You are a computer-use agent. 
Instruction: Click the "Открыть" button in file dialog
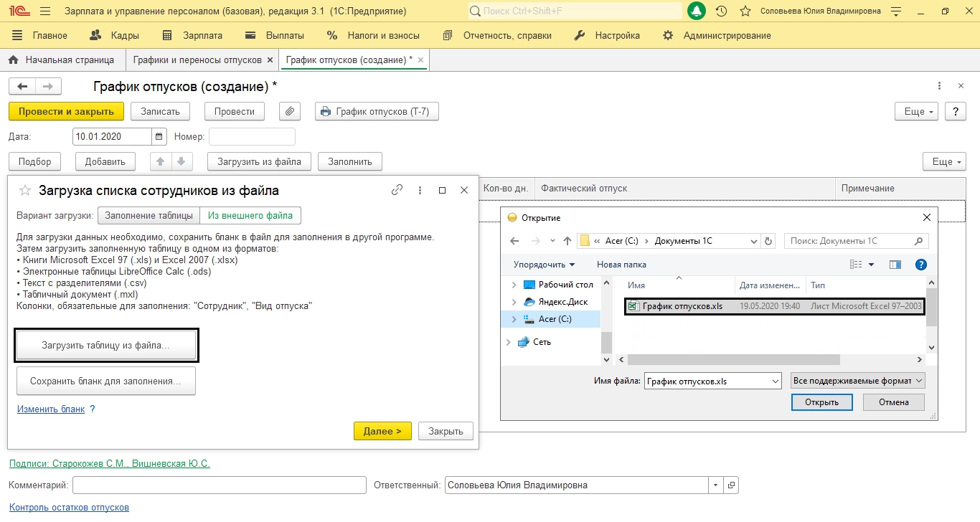pyautogui.click(x=821, y=402)
